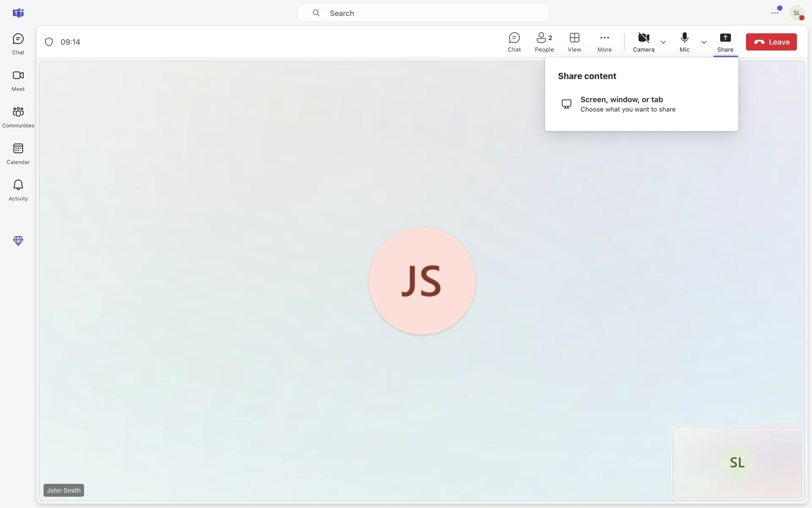Open the Activity bell notifications

coord(18,190)
